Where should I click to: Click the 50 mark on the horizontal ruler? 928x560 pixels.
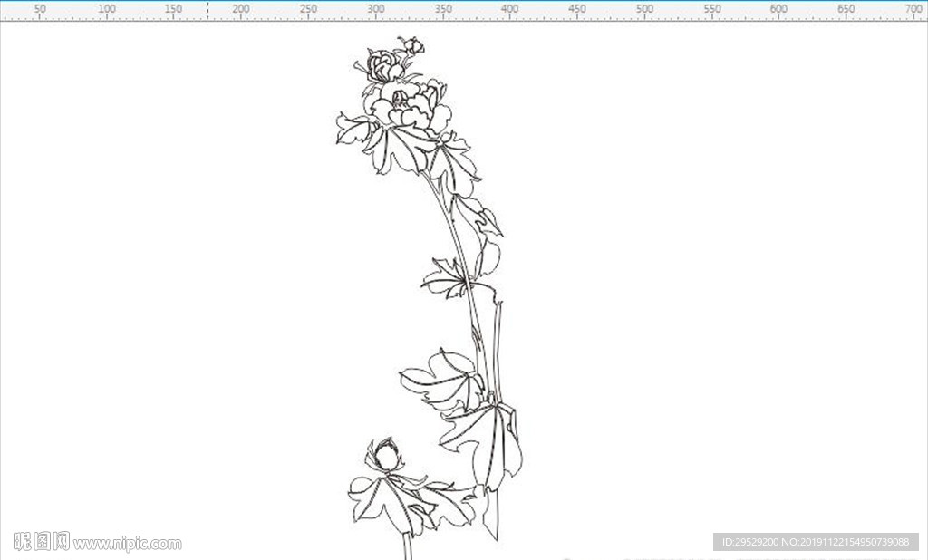pos(40,9)
